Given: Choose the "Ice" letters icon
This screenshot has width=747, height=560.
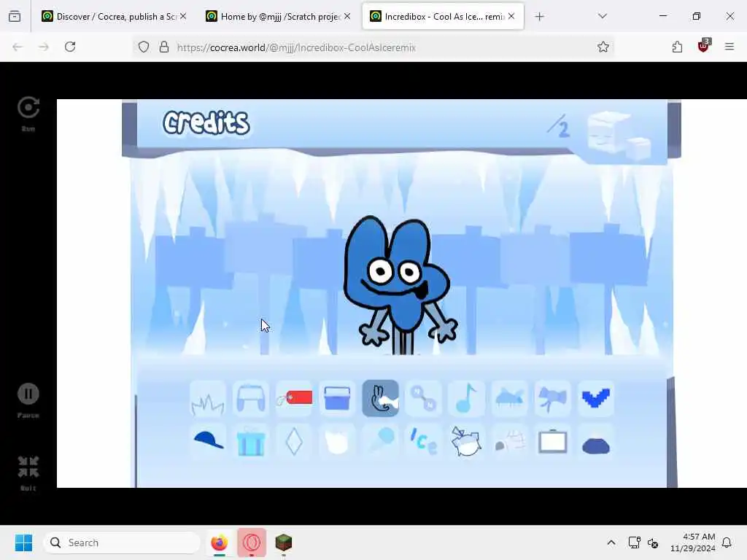Looking at the screenshot, I should (x=423, y=441).
